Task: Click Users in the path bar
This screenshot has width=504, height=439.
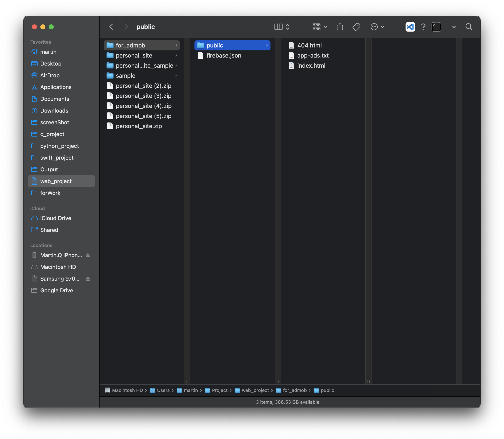Action: point(163,390)
